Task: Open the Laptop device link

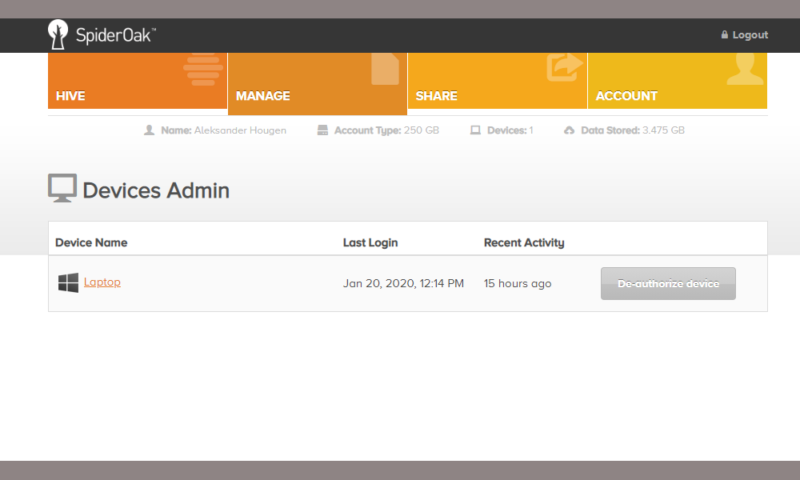Action: (102, 282)
